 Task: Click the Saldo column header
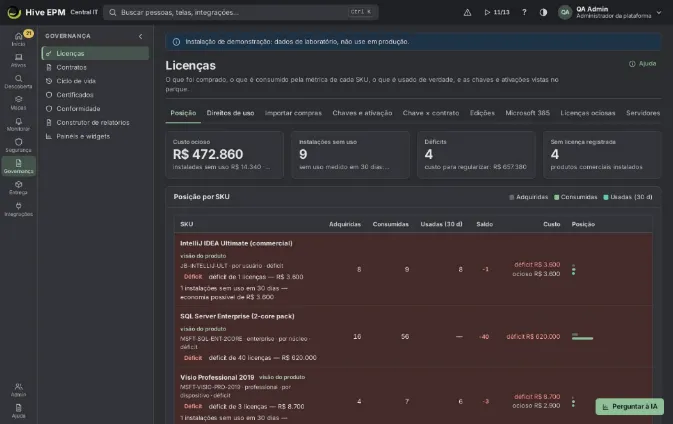coord(485,224)
